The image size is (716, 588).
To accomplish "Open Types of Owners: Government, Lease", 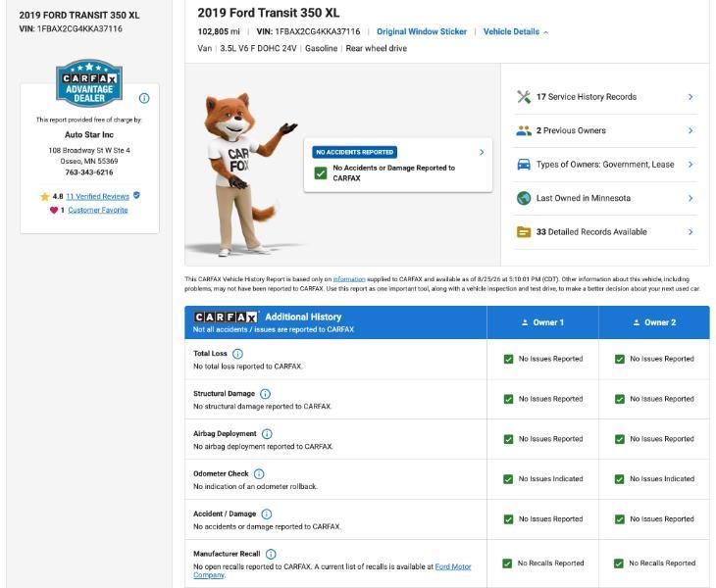I will [x=605, y=165].
